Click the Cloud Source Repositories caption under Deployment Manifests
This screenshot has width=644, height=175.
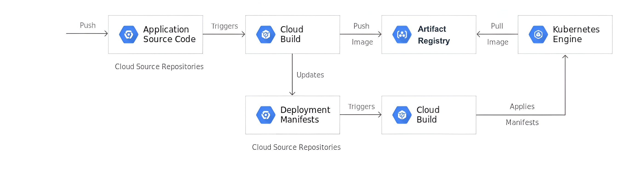(x=296, y=147)
